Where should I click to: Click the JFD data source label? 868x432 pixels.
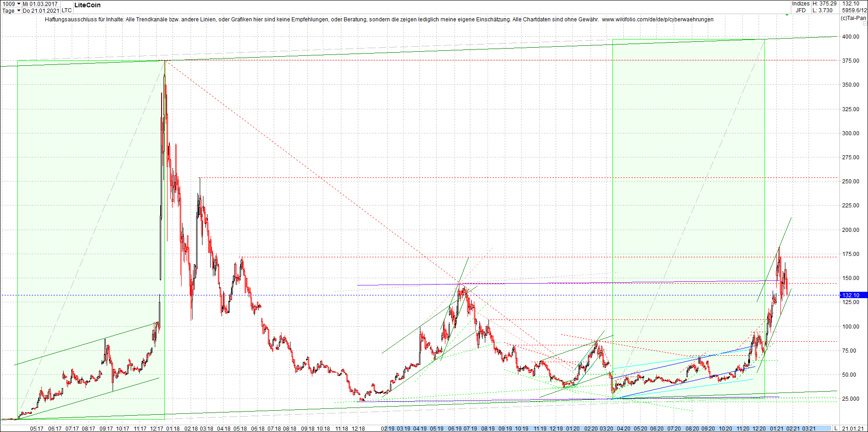point(801,10)
